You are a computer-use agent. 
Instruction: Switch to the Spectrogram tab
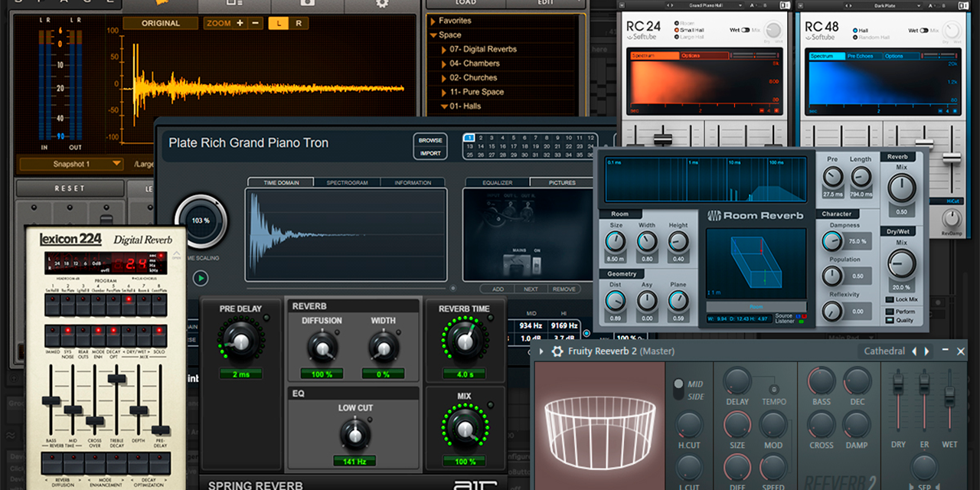tap(347, 183)
